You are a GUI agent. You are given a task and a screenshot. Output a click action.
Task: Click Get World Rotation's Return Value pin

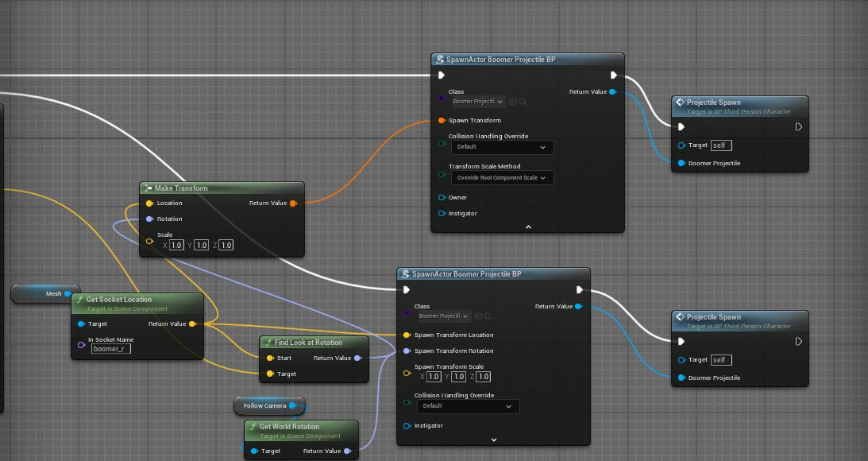pos(348,451)
